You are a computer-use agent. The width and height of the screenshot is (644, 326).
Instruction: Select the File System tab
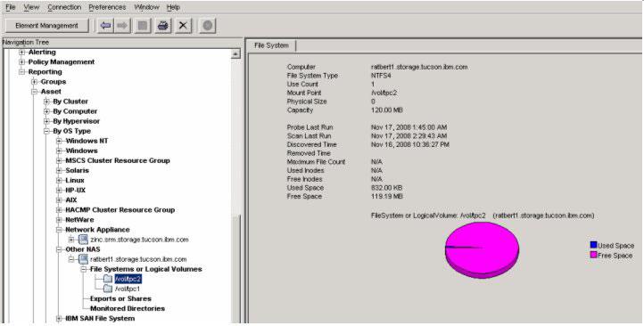271,45
